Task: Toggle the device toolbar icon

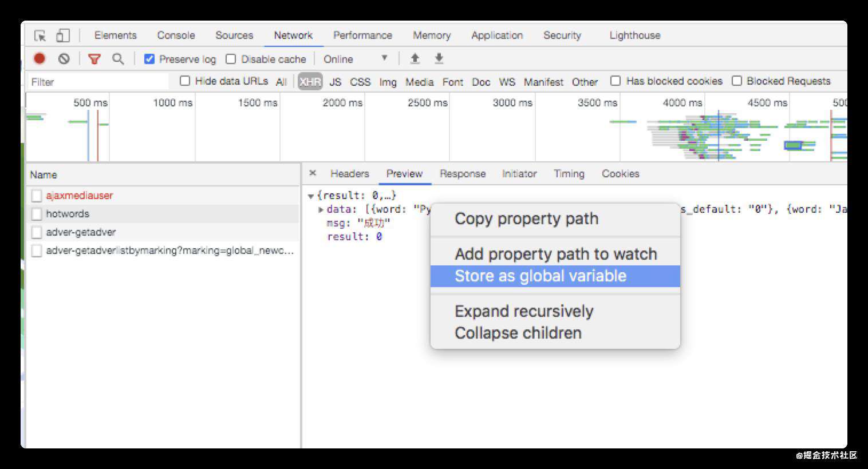Action: tap(63, 35)
